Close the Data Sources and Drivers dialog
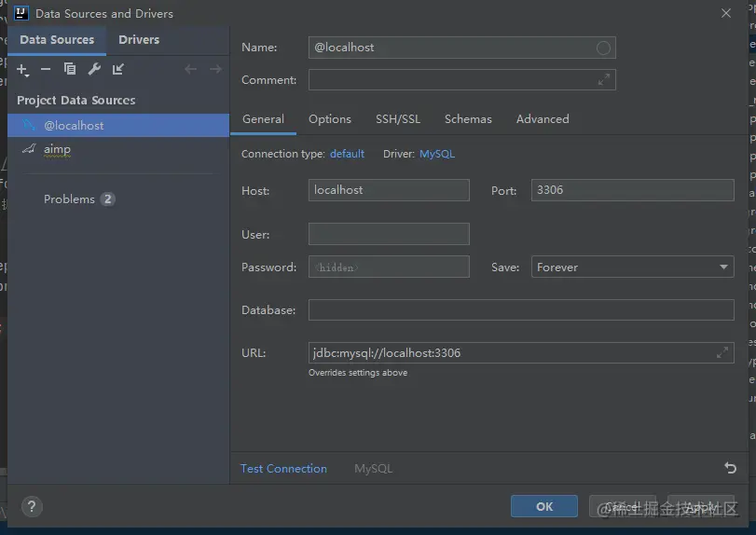The height and width of the screenshot is (535, 756). coord(726,13)
